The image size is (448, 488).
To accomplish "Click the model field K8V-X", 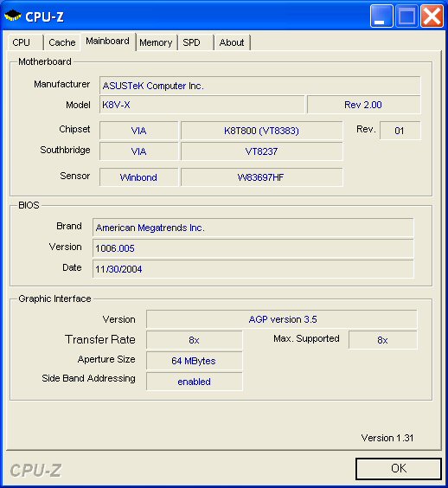I will coord(202,105).
